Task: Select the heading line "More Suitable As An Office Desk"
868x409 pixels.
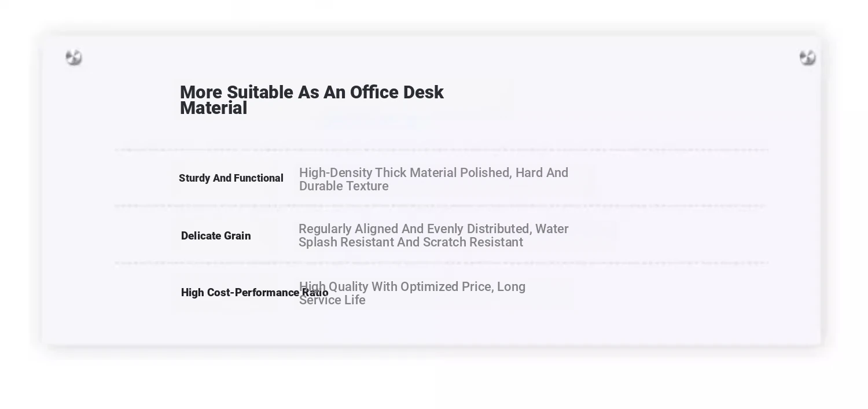Action: 312,93
